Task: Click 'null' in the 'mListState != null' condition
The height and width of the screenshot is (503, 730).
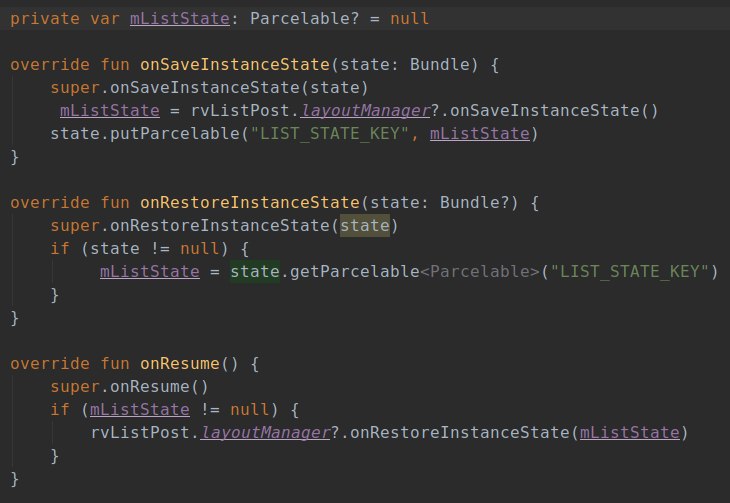Action: pyautogui.click(x=250, y=410)
